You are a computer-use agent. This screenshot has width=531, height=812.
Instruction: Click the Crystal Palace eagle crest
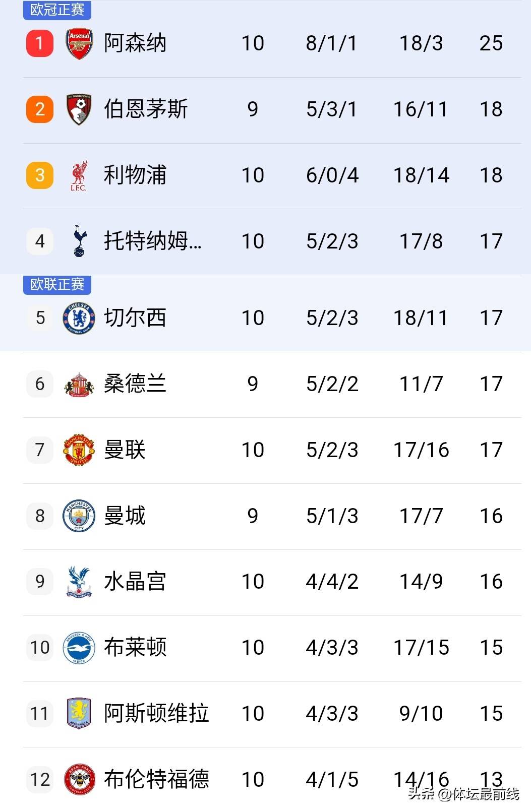pyautogui.click(x=79, y=582)
